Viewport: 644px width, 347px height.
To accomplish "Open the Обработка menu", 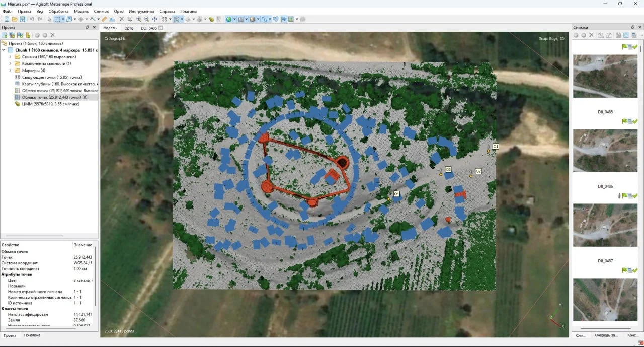I will click(58, 11).
